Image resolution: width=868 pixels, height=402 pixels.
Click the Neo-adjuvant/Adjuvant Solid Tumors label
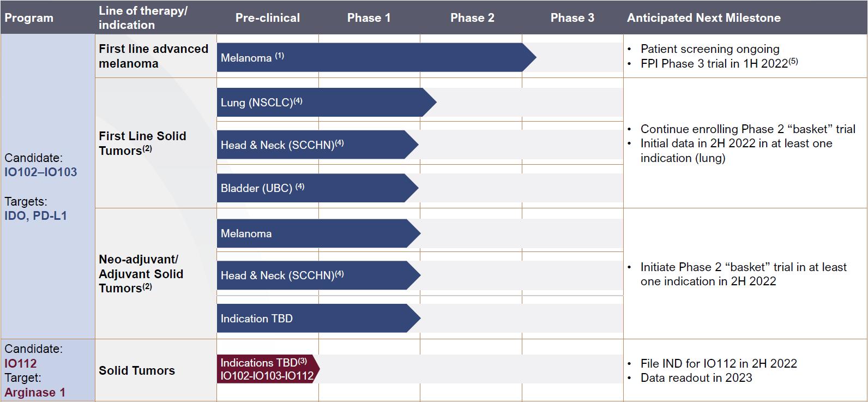[141, 274]
